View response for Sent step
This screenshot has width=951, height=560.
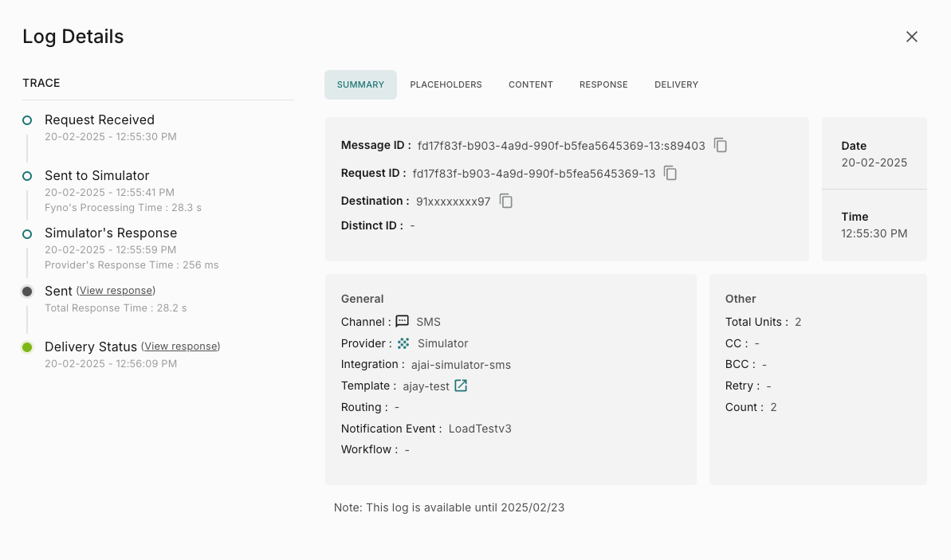[116, 291]
